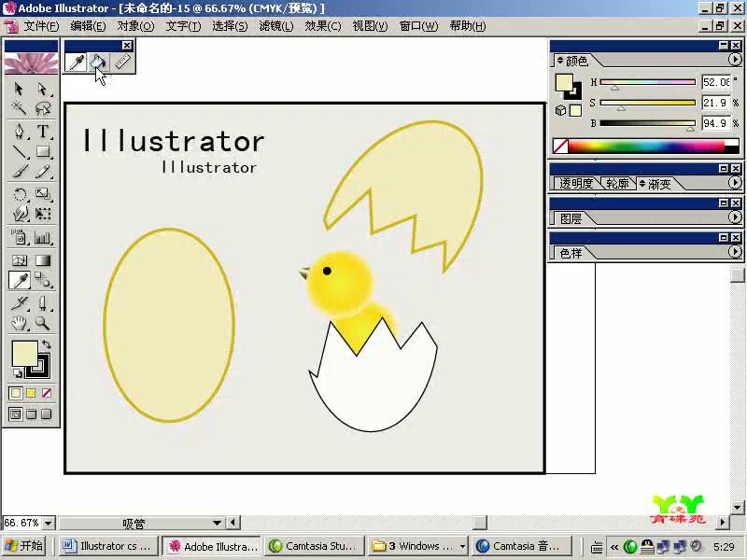
Task: Select the Pen tool
Action: (x=19, y=131)
